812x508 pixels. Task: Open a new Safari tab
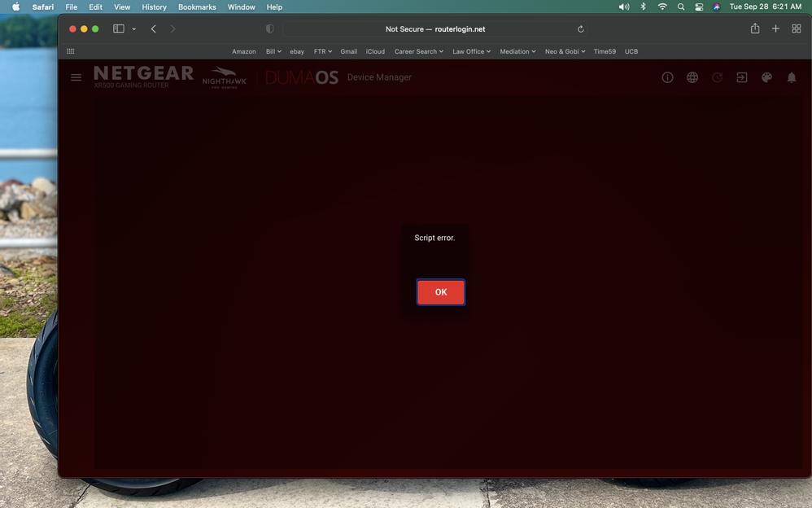coord(775,28)
